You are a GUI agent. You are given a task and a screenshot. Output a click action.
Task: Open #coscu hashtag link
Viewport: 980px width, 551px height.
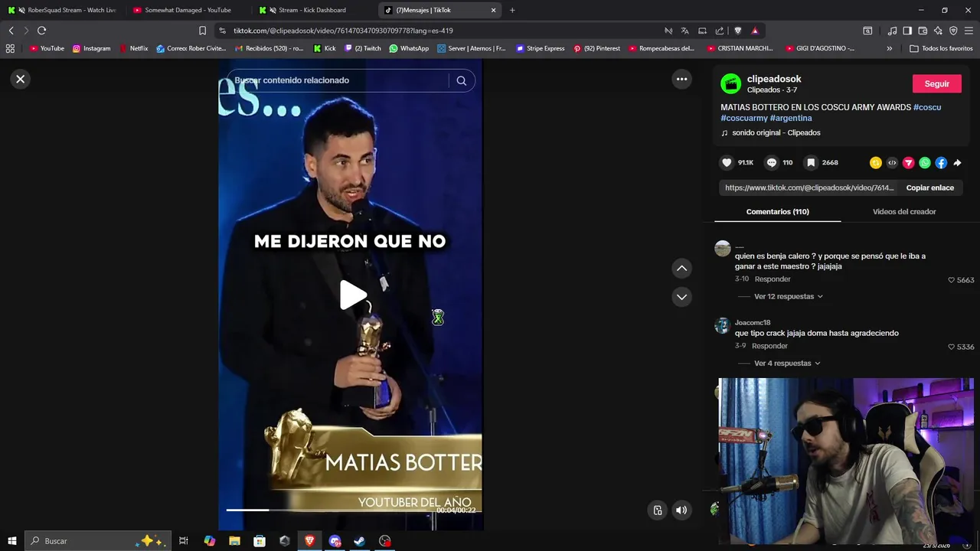pyautogui.click(x=927, y=107)
